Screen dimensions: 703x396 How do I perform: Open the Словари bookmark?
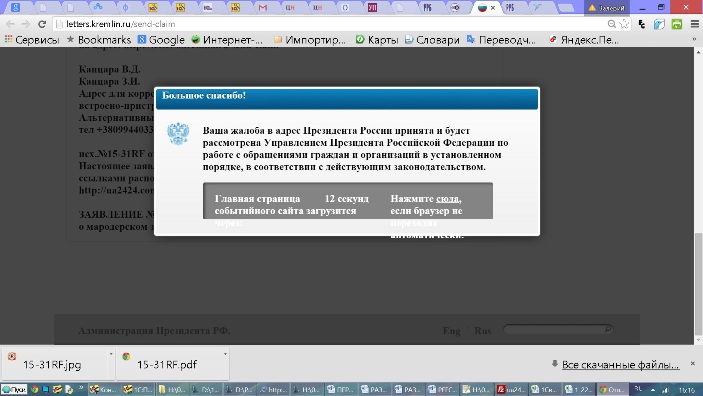coord(432,40)
